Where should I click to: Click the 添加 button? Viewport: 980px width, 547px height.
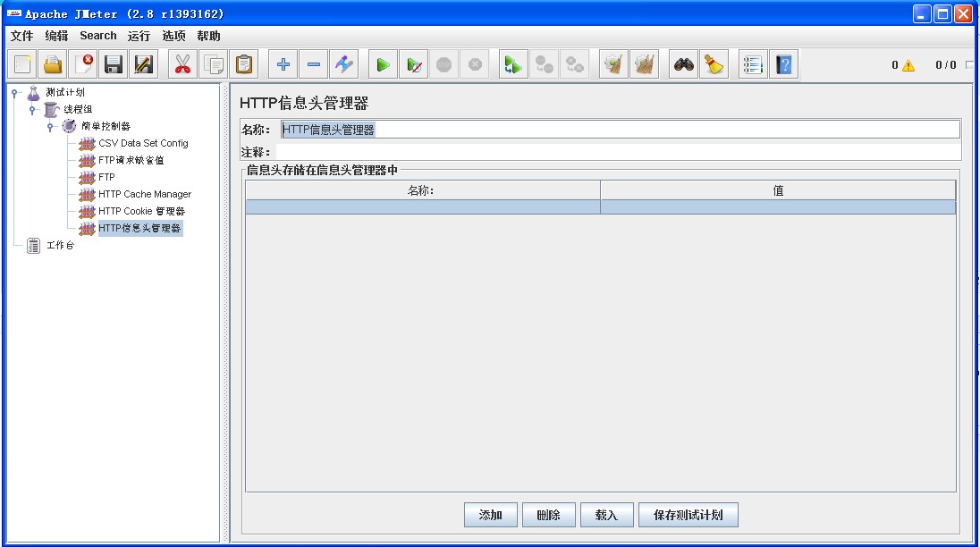491,515
